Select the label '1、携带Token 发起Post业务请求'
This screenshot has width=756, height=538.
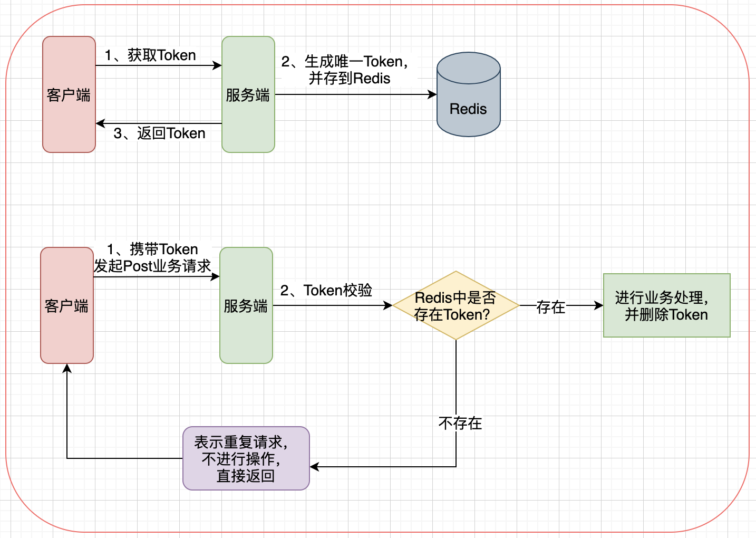click(x=153, y=257)
